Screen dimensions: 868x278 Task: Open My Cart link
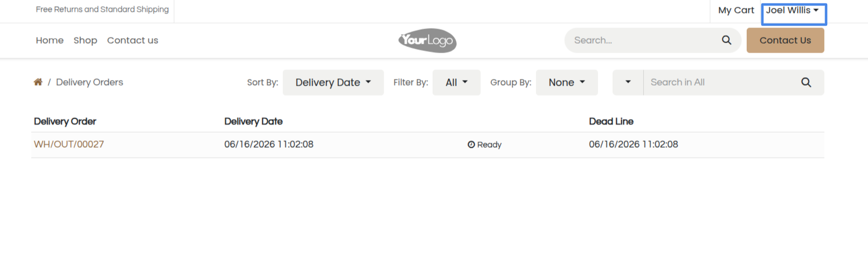click(x=736, y=11)
